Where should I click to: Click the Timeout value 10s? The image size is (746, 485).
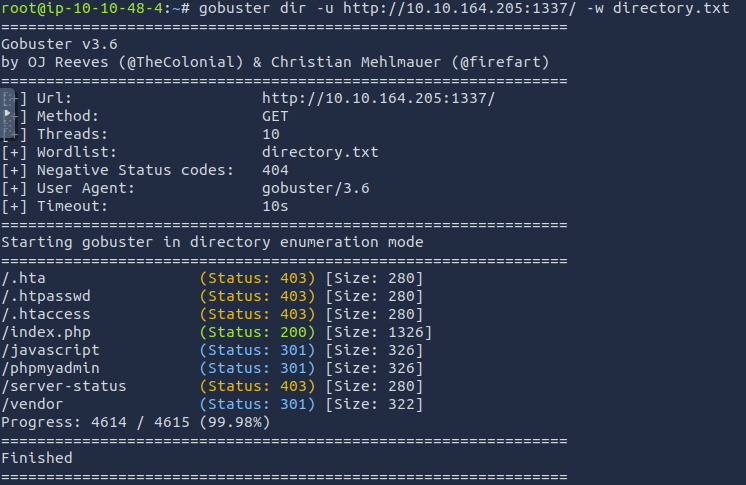point(275,207)
